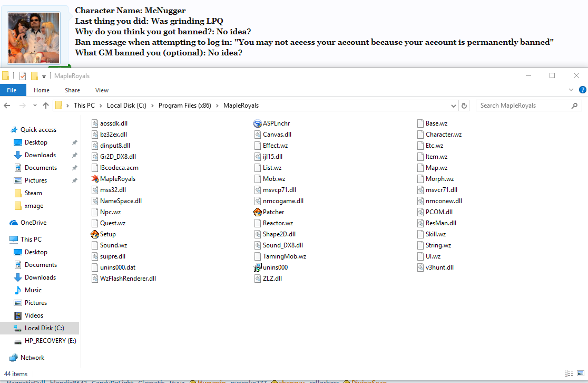The image size is (588, 383).
Task: Launch the Patcher executable
Action: (269, 212)
